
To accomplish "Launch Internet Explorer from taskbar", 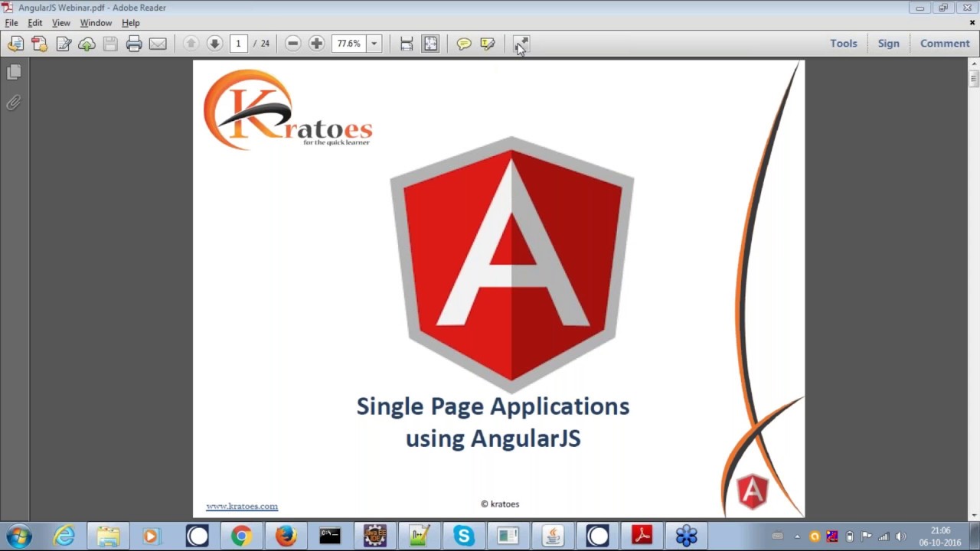I will coord(64,536).
